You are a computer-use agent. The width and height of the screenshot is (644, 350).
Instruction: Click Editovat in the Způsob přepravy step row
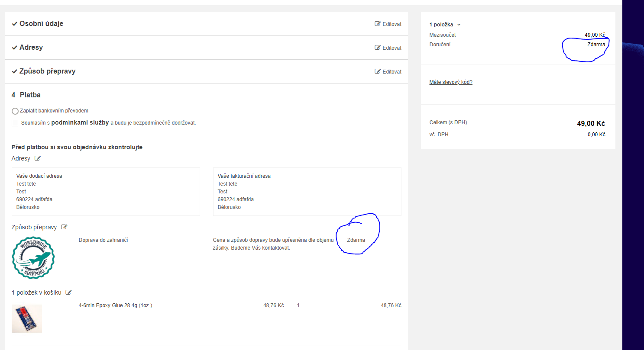tap(388, 72)
